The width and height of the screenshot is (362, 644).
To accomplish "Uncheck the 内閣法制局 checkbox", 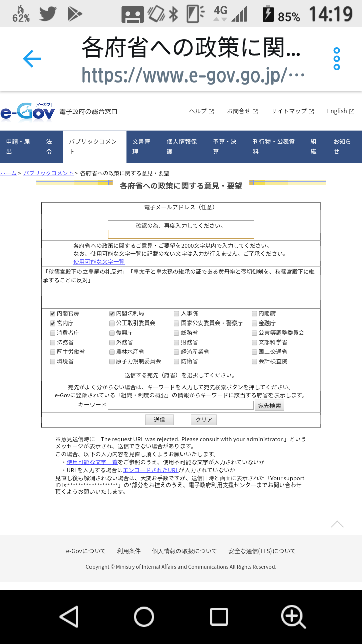I will click(x=112, y=313).
